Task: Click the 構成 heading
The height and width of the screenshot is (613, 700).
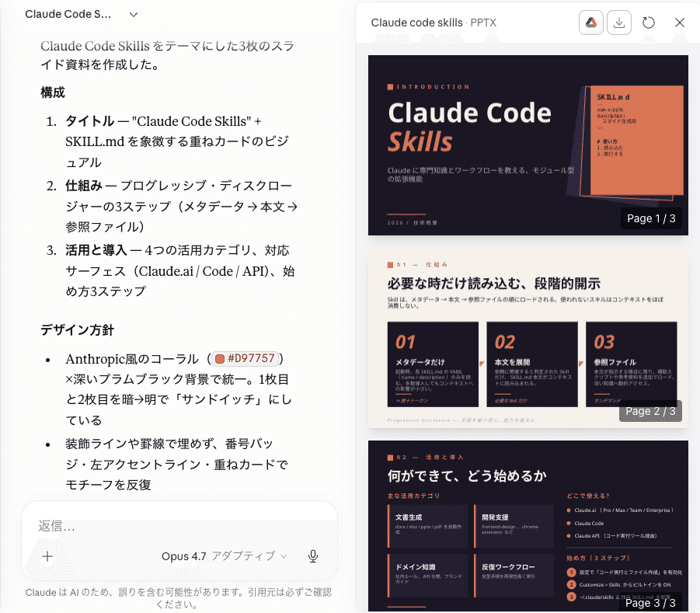Action: coord(53,92)
